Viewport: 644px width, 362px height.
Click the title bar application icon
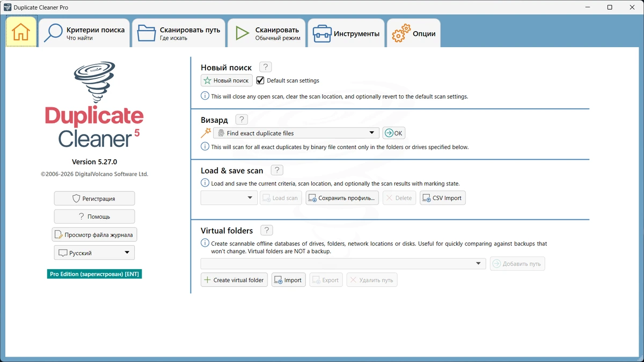8,8
